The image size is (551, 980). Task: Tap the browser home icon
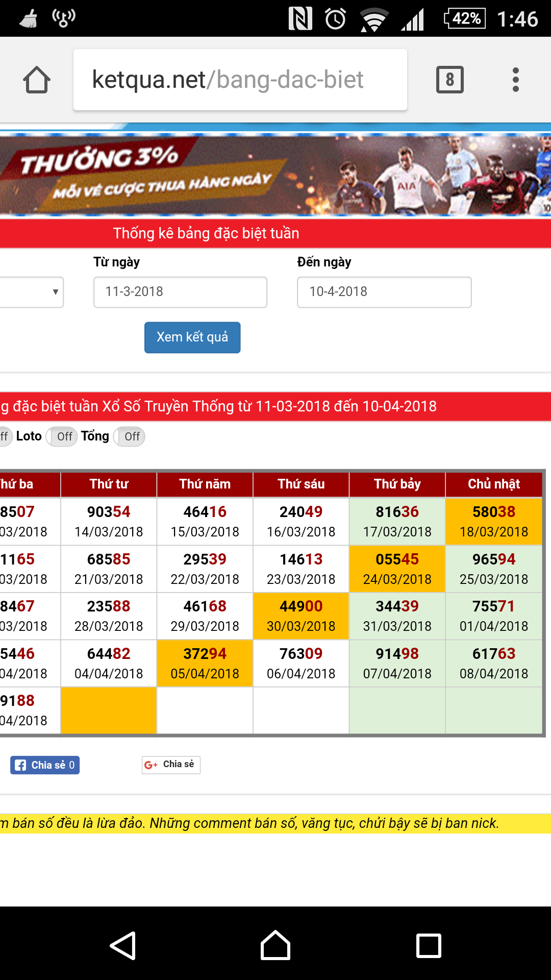37,80
